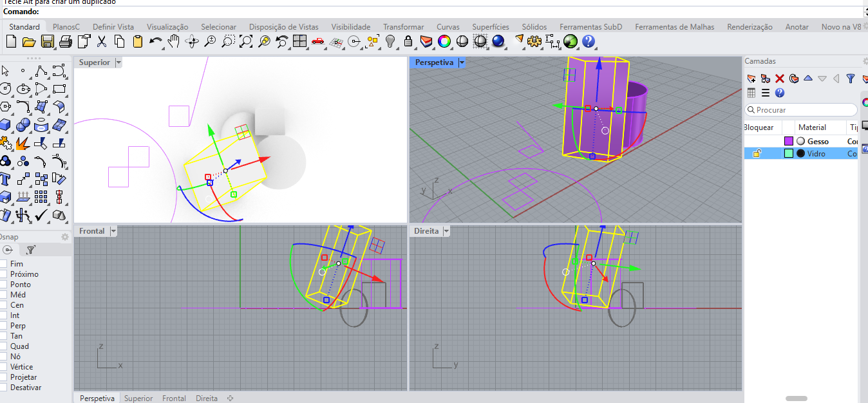Switch to the Superfícies toolbar tab
The width and height of the screenshot is (868, 403).
490,27
